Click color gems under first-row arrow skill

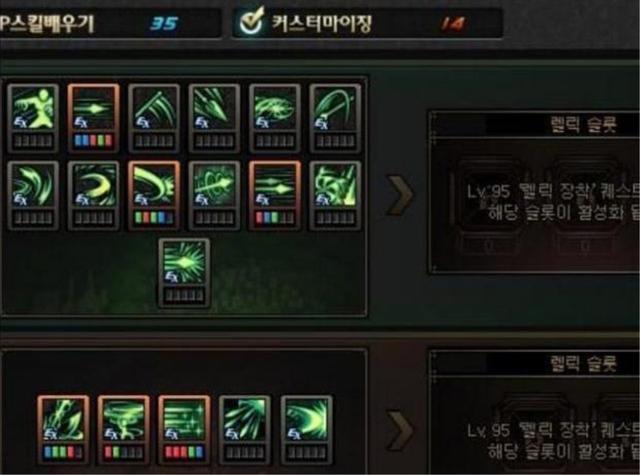point(93,141)
